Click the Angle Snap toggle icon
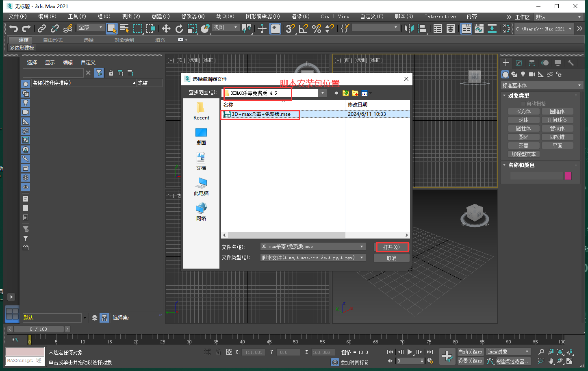 click(303, 28)
